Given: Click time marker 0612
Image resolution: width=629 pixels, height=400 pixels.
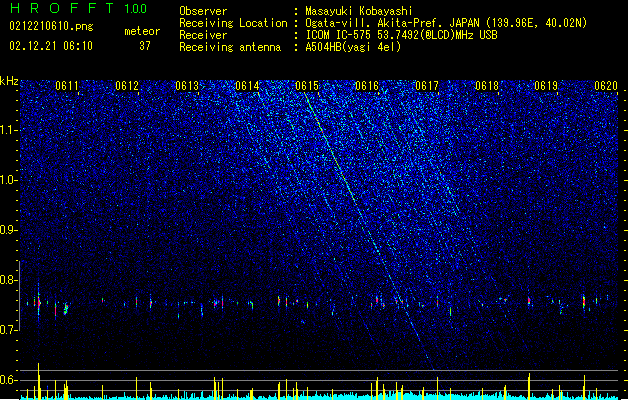Looking at the screenshot, I should 127,86.
